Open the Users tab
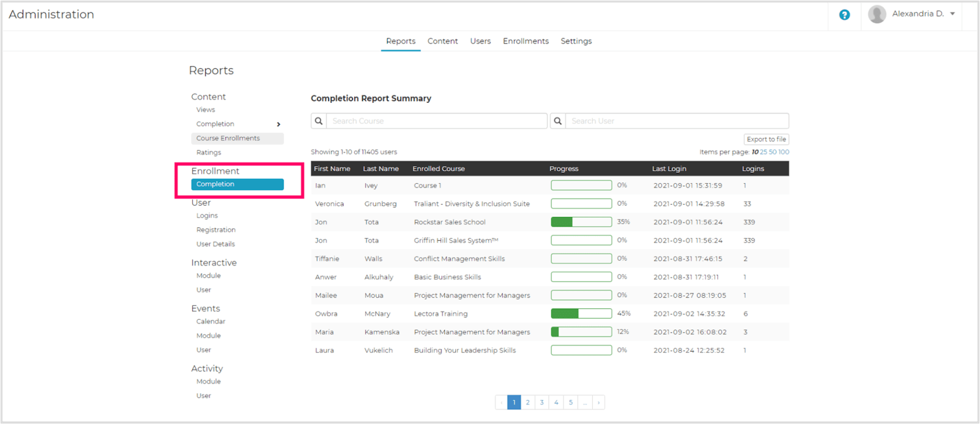 point(480,41)
